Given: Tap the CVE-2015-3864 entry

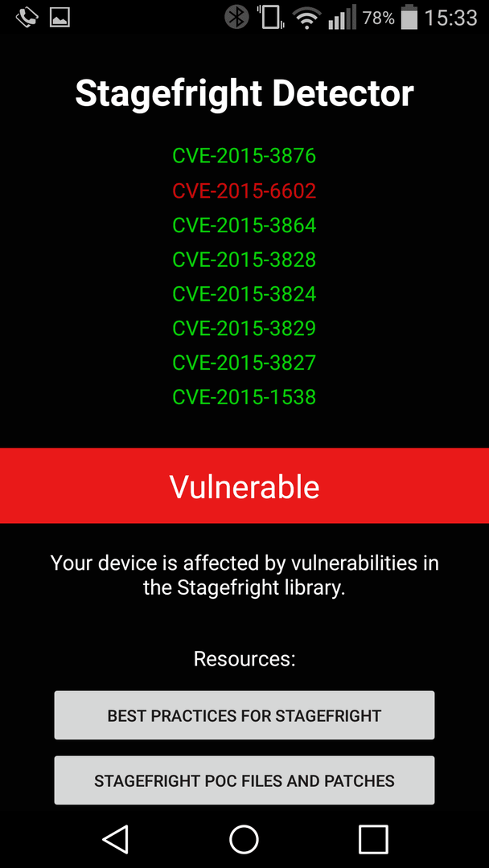Looking at the screenshot, I should coord(244,225).
